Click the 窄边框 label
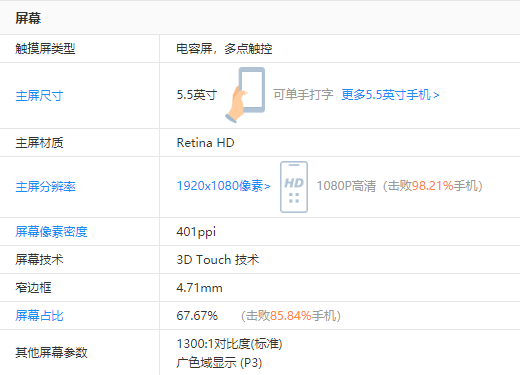The height and width of the screenshot is (375, 520). pyautogui.click(x=33, y=288)
